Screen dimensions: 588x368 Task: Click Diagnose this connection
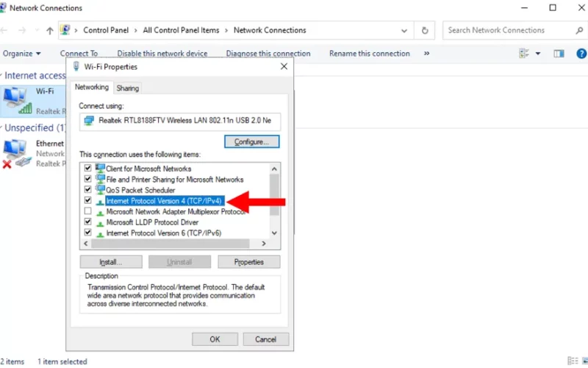(268, 54)
